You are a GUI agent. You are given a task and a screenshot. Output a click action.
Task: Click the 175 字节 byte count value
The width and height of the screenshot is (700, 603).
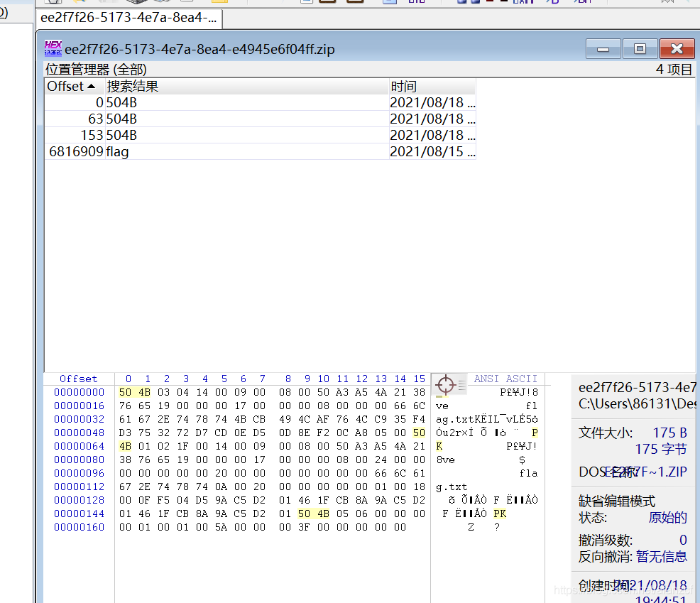[661, 449]
